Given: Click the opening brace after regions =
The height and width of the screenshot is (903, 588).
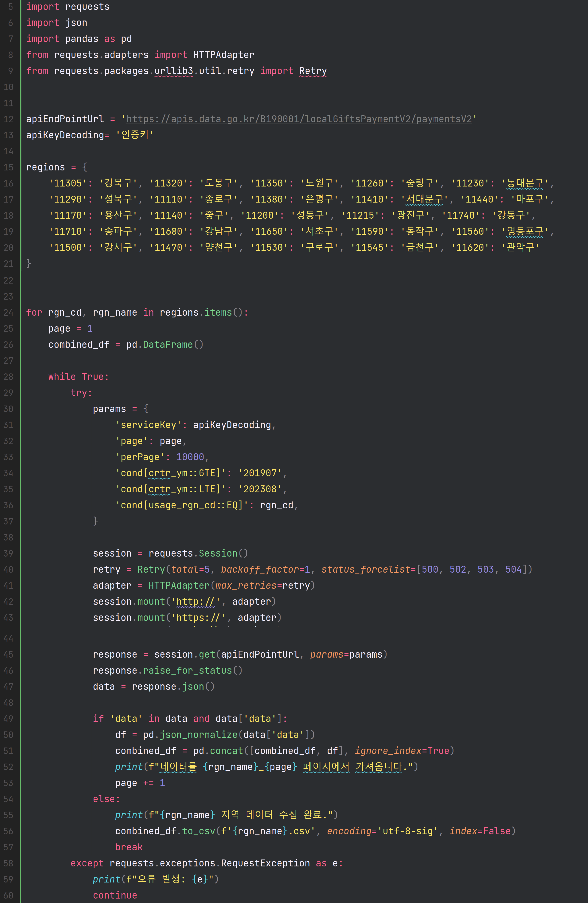Looking at the screenshot, I should coord(85,167).
